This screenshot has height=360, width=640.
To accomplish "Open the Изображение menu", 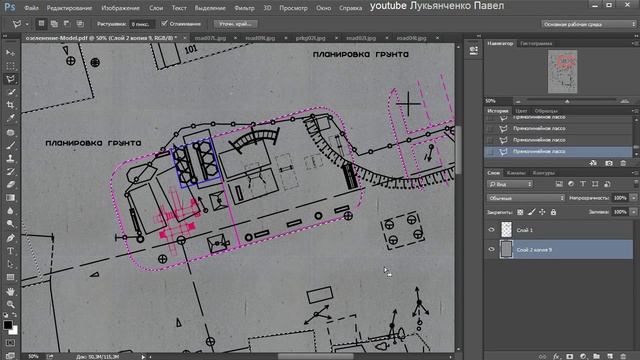I will tap(120, 8).
